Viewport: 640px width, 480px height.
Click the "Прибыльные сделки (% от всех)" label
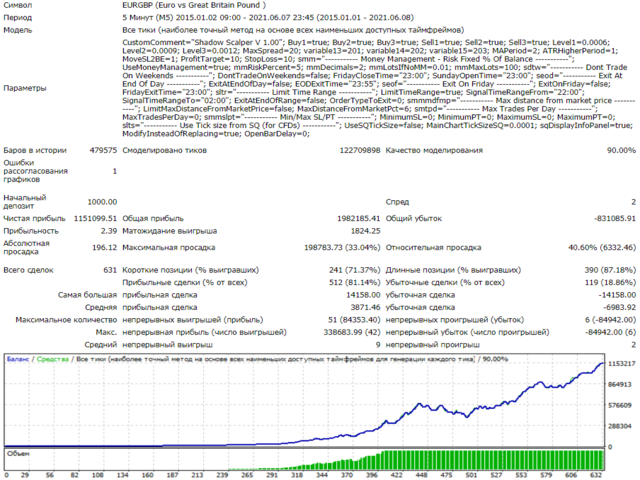click(185, 282)
